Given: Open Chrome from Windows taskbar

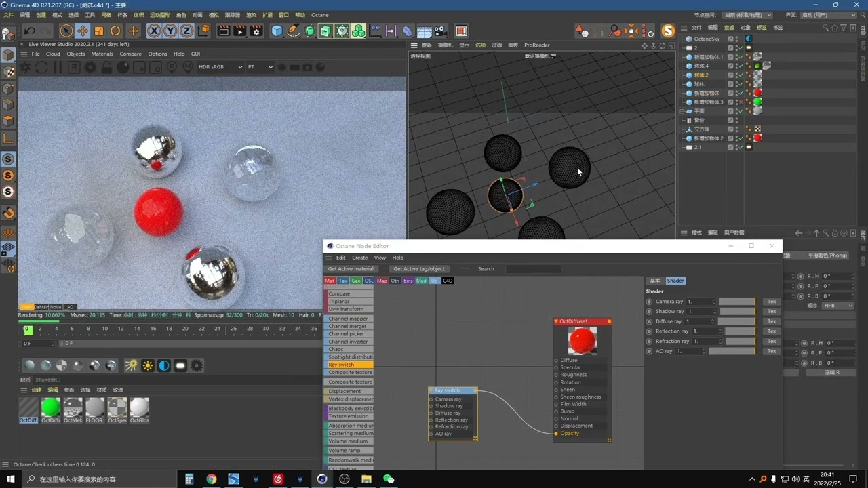Looking at the screenshot, I should [x=212, y=479].
